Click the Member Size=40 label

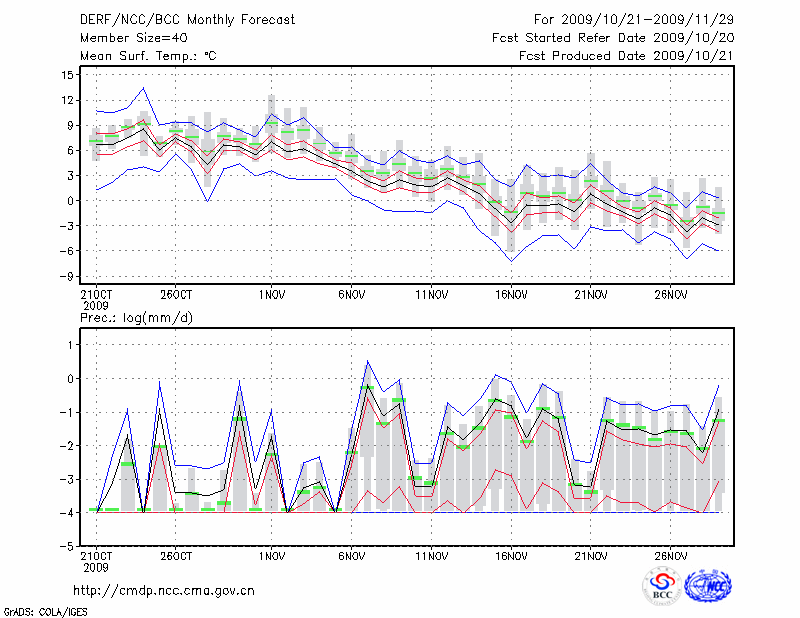[126, 38]
